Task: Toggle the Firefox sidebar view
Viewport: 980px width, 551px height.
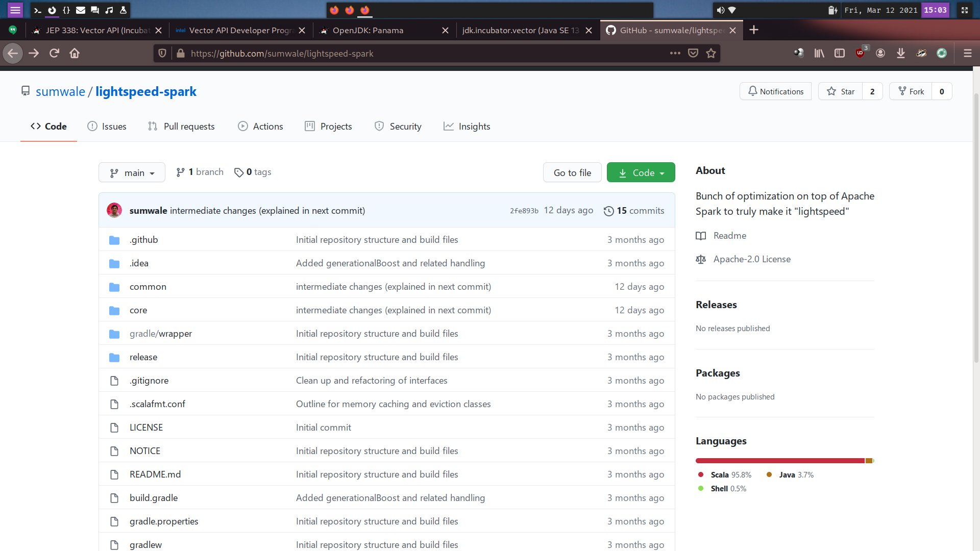Action: coord(840,53)
